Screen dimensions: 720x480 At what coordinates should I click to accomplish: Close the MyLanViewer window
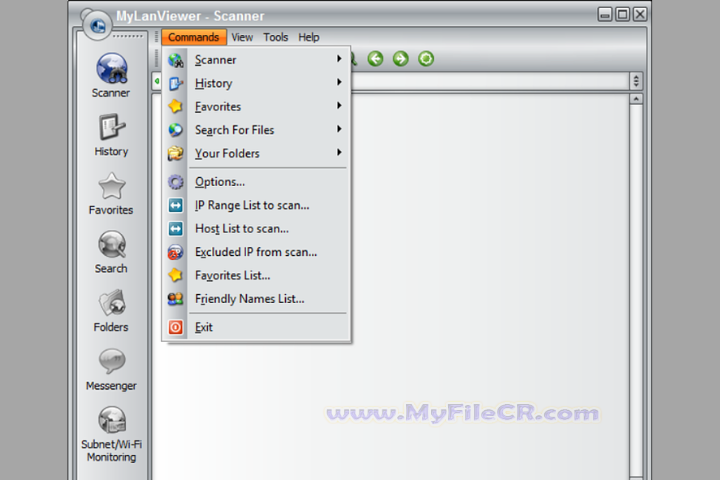[x=640, y=15]
